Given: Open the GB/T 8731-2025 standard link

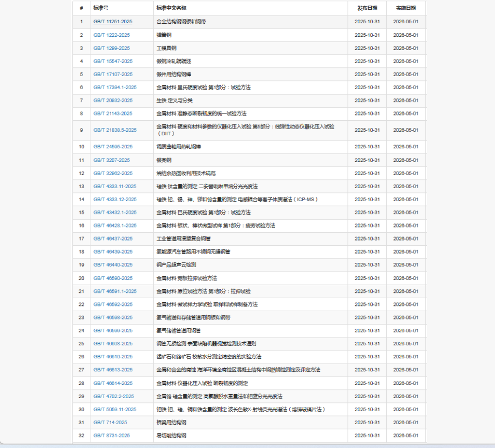Looking at the screenshot, I should pos(112,435).
